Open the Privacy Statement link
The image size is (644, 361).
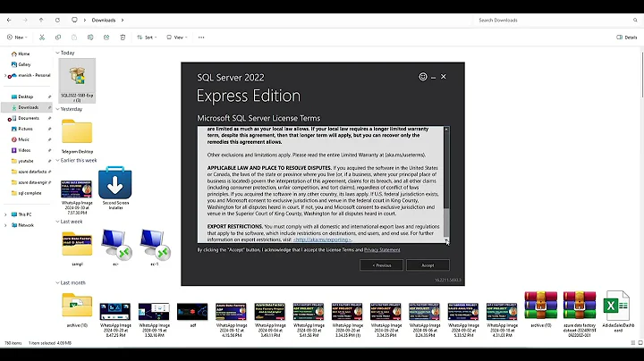pos(382,249)
